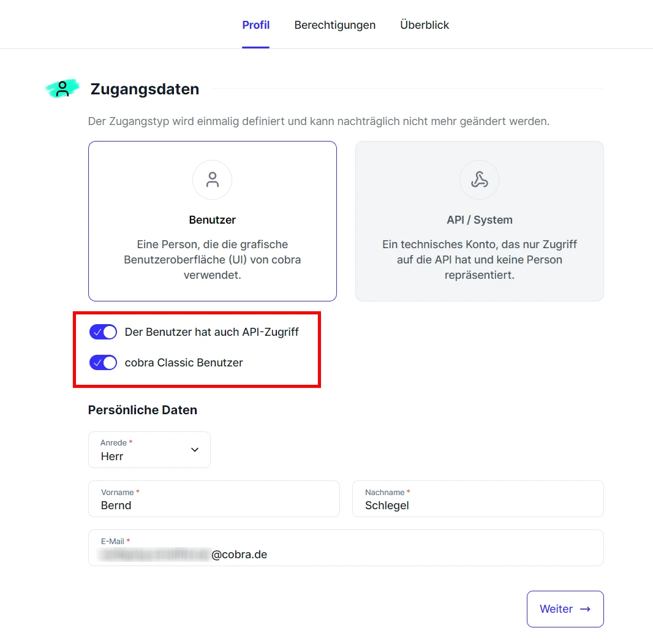Disable the cobra Classic Benutzer switch
Viewport: 653px width, 644px height.
103,363
